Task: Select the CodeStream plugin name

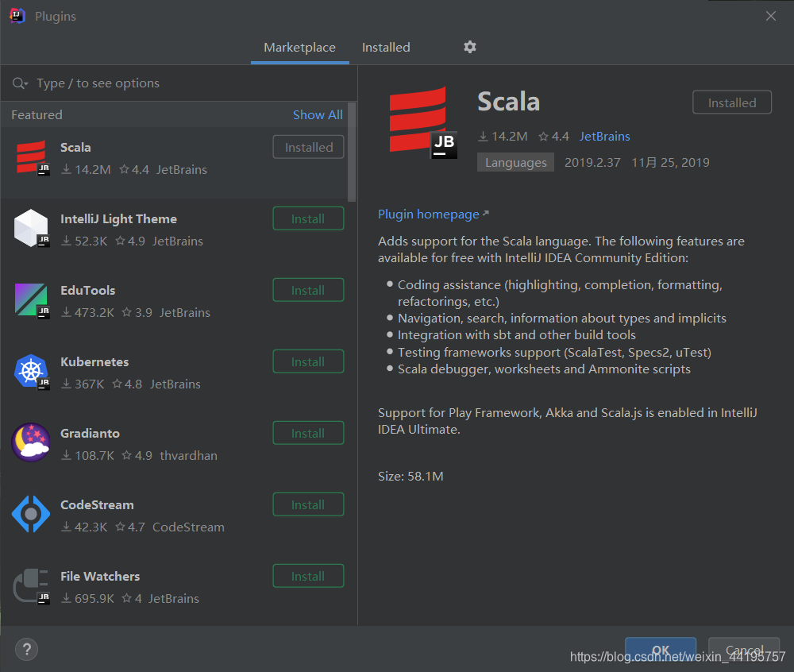Action: tap(97, 504)
